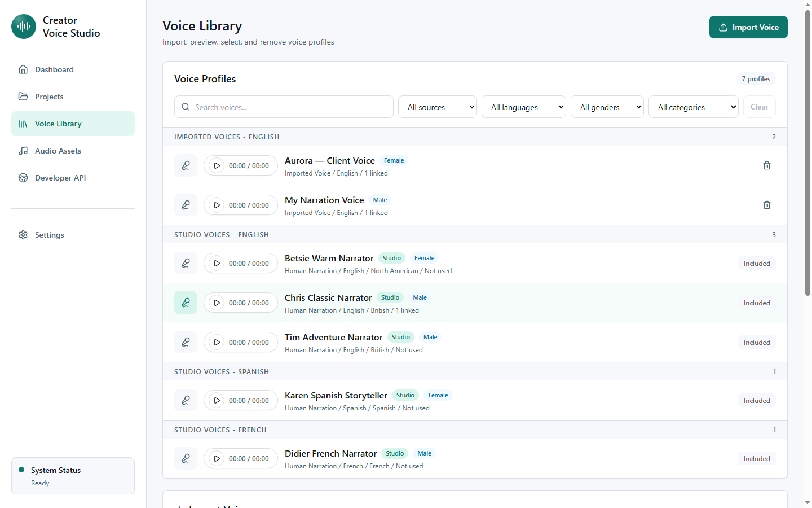This screenshot has width=812, height=508.
Task: Click the Studio Voices - Spanish group header
Action: (475, 371)
